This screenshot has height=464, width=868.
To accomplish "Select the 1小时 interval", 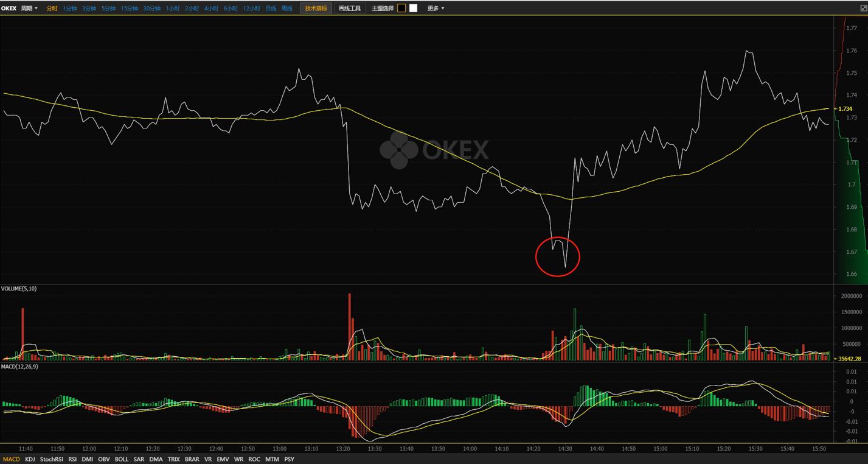I will (x=173, y=9).
